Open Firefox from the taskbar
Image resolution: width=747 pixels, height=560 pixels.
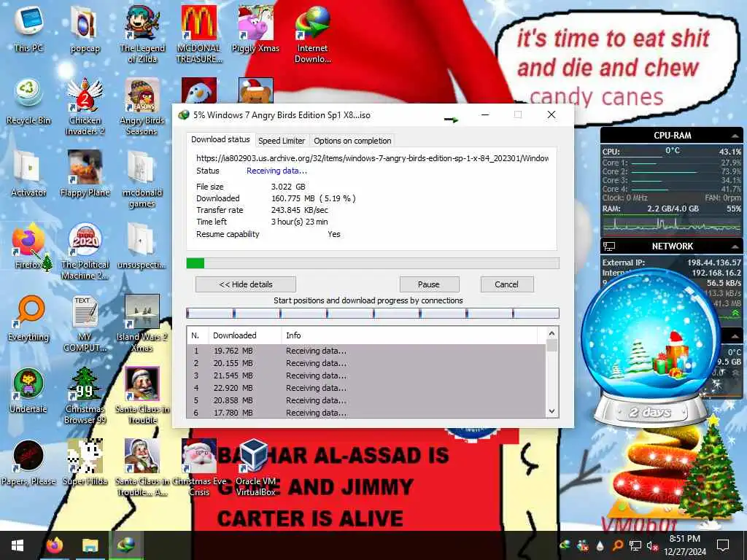54,545
